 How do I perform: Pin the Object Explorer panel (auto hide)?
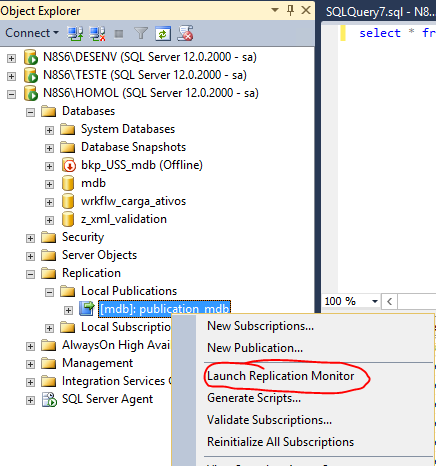click(x=290, y=10)
